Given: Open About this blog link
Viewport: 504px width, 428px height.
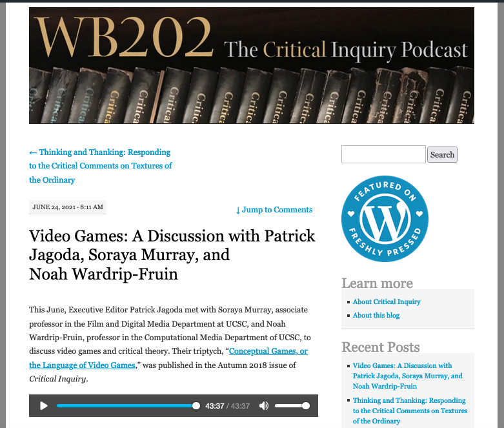Looking at the screenshot, I should 376,315.
